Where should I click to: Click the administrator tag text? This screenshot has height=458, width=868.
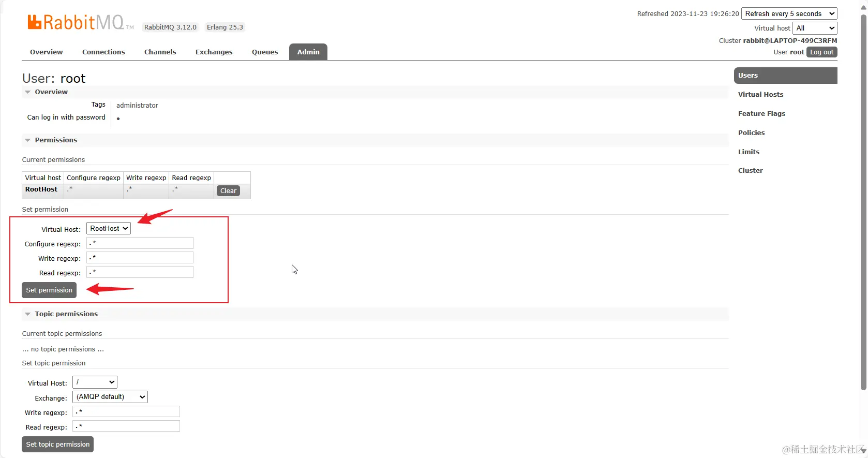(x=137, y=105)
